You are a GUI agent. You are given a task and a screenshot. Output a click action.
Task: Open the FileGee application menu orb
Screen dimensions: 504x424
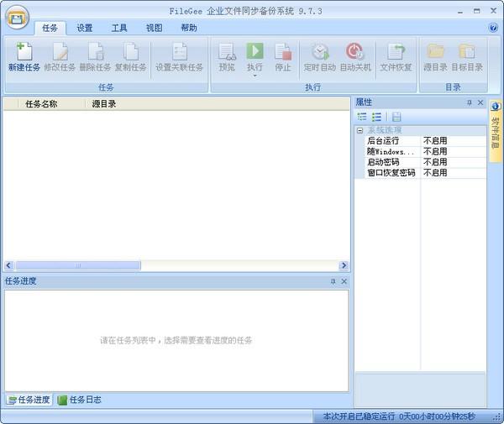tap(18, 18)
